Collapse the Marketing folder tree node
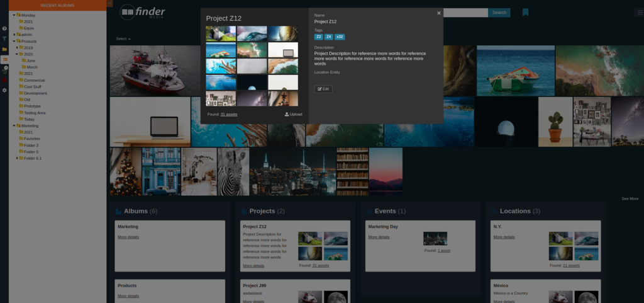This screenshot has height=303, width=644. tap(14, 126)
